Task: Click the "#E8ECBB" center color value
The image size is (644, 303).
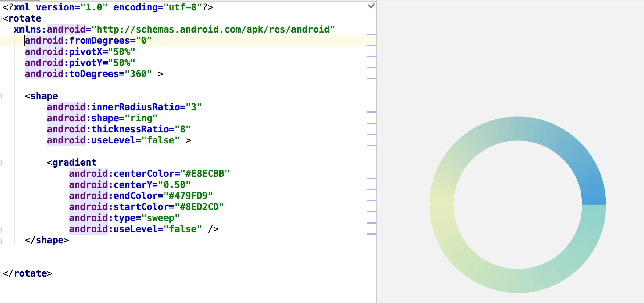Action: pyautogui.click(x=205, y=174)
